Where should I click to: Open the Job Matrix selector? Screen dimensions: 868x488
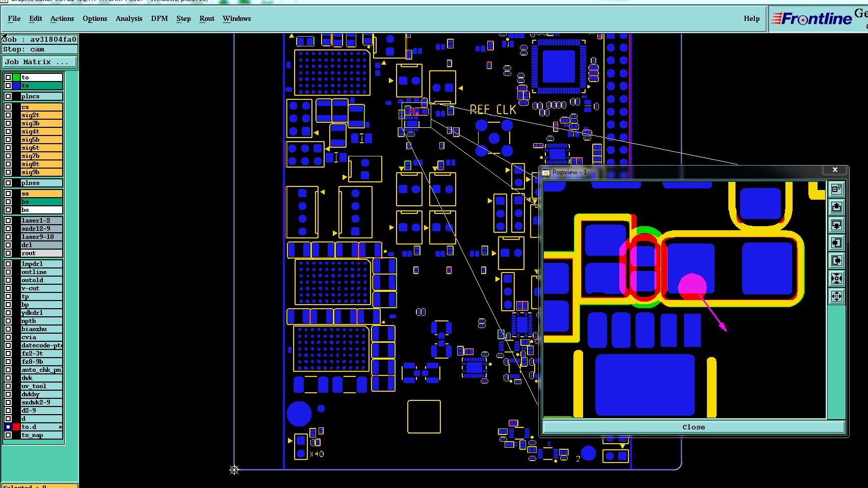pos(40,62)
